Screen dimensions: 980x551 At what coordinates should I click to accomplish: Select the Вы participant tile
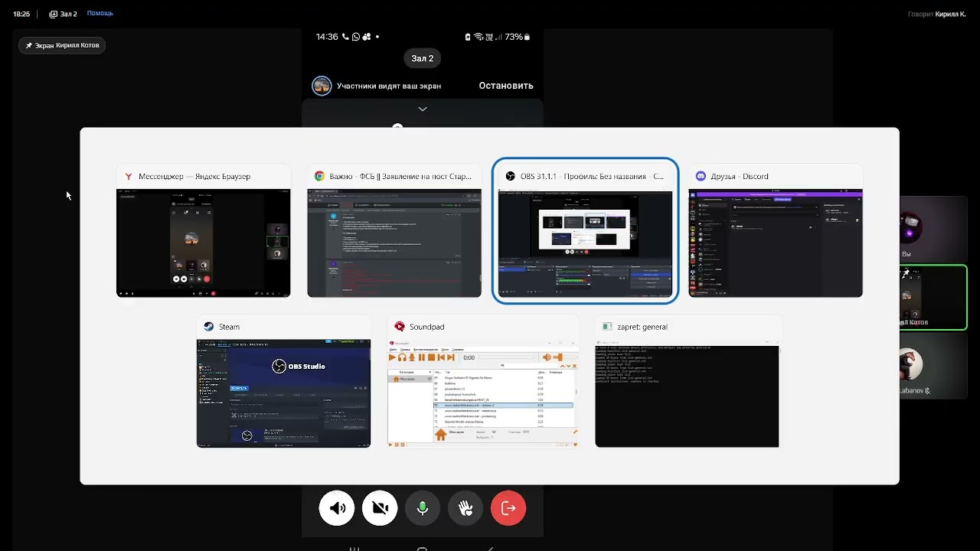(933, 230)
